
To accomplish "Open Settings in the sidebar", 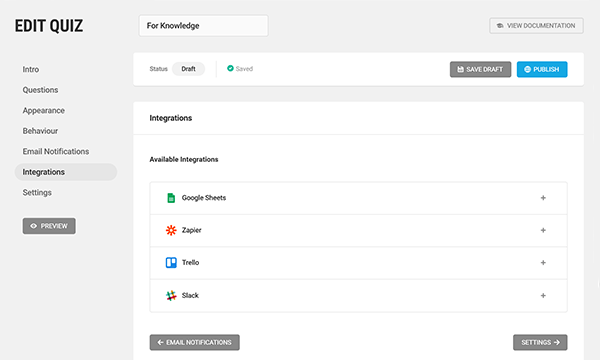I will (37, 192).
